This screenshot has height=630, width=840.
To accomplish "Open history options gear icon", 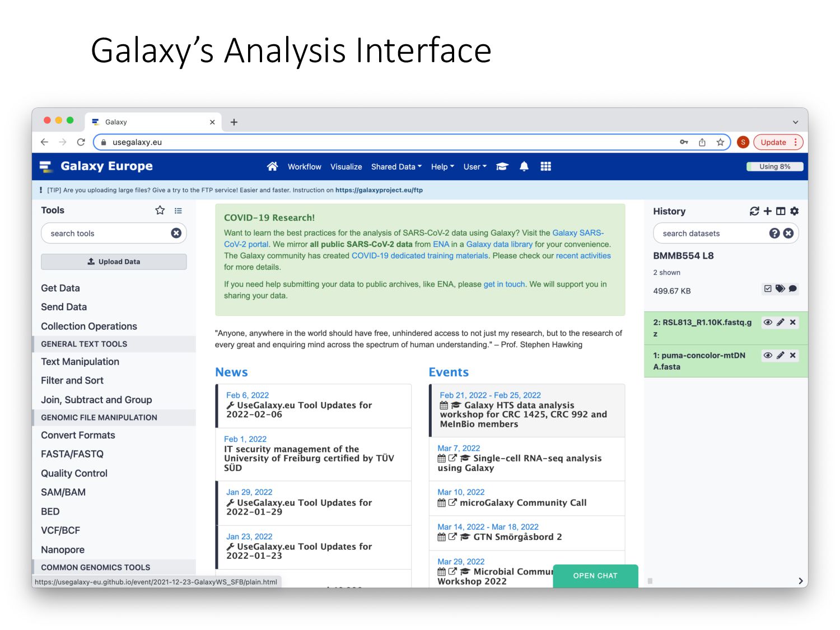I will [x=794, y=211].
